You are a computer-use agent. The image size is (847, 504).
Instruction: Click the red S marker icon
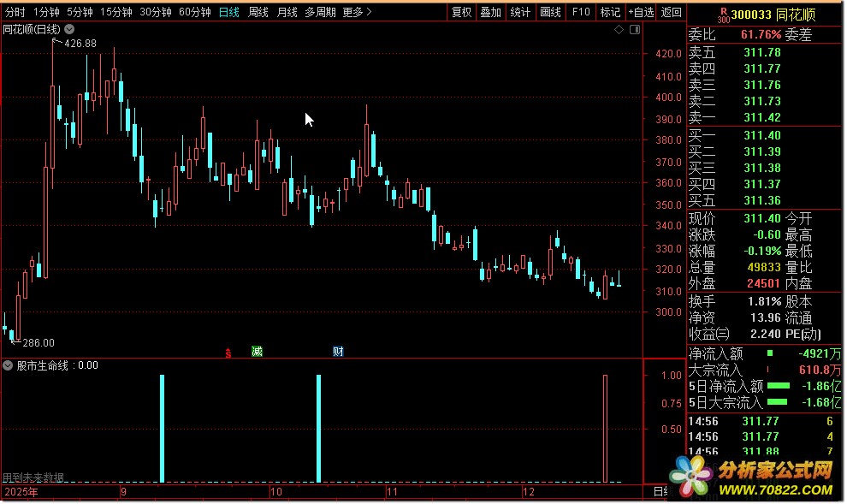(x=228, y=353)
